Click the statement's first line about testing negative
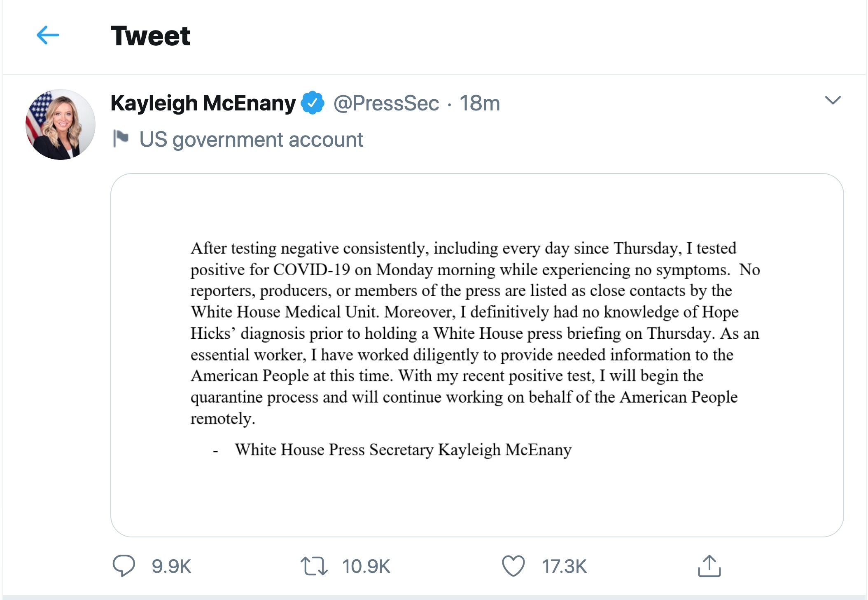 point(463,248)
